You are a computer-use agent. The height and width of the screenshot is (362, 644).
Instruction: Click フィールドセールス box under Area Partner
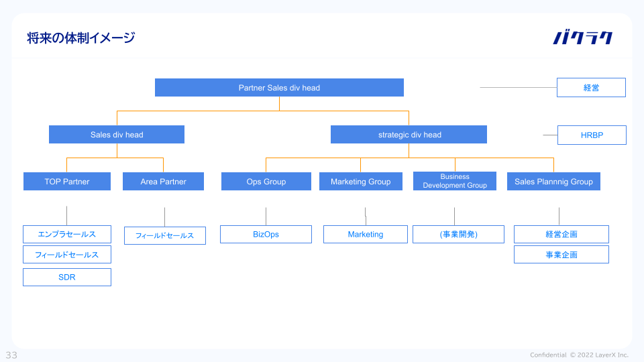pyautogui.click(x=165, y=235)
